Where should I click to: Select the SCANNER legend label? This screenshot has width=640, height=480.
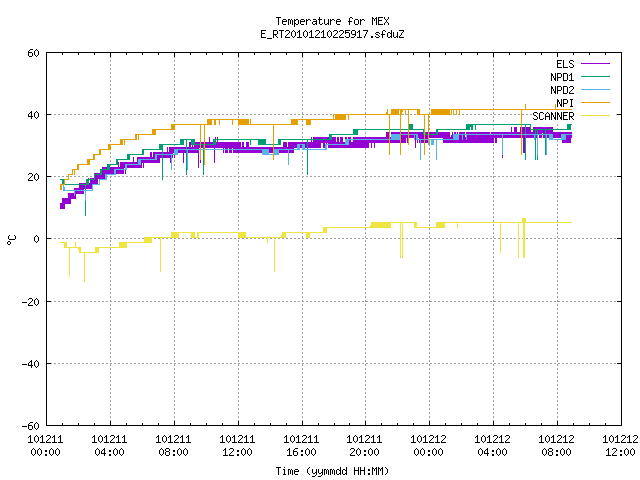(553, 116)
